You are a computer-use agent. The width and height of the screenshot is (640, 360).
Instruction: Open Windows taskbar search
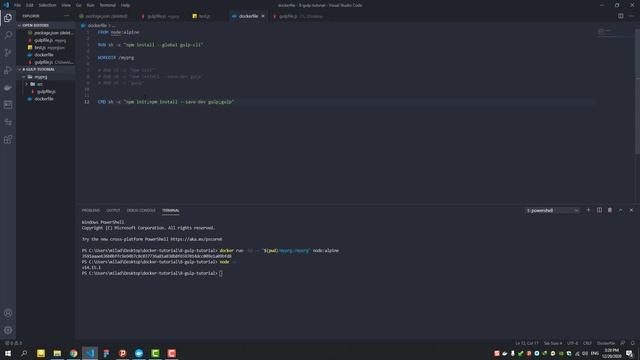coord(24,353)
